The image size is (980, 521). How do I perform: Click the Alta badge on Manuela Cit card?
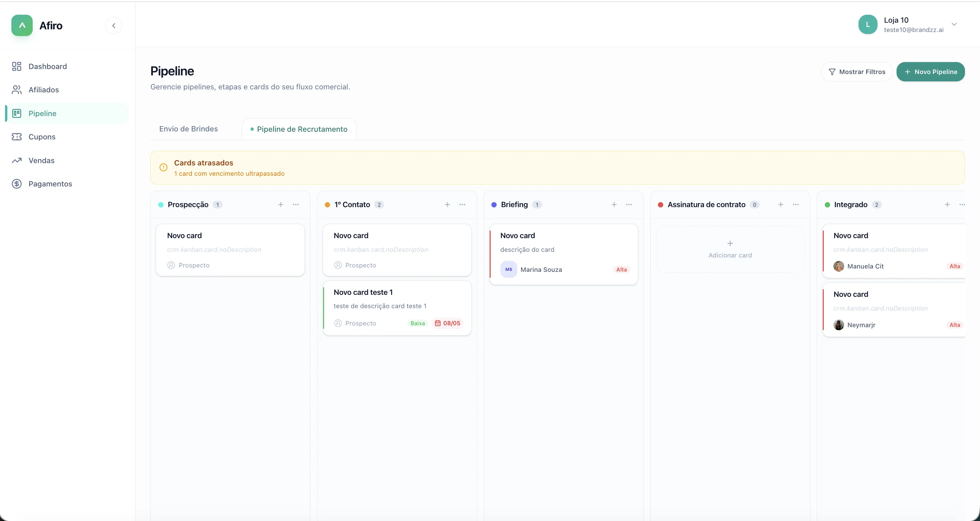[x=955, y=266]
